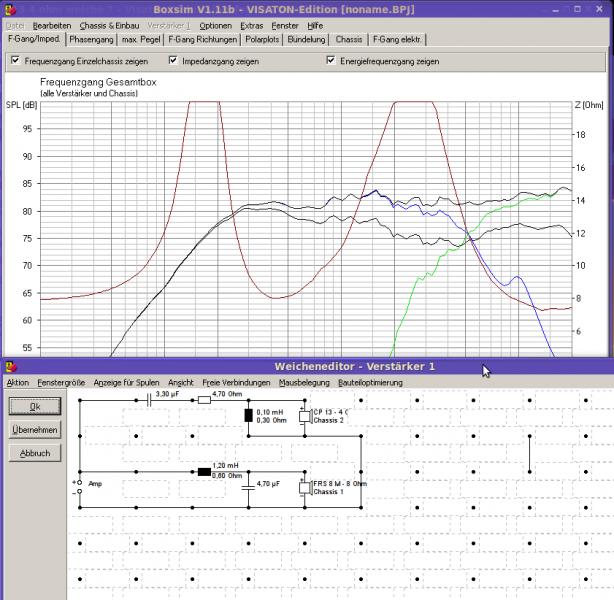
Task: Click the Übernehmen button
Action: 35,430
